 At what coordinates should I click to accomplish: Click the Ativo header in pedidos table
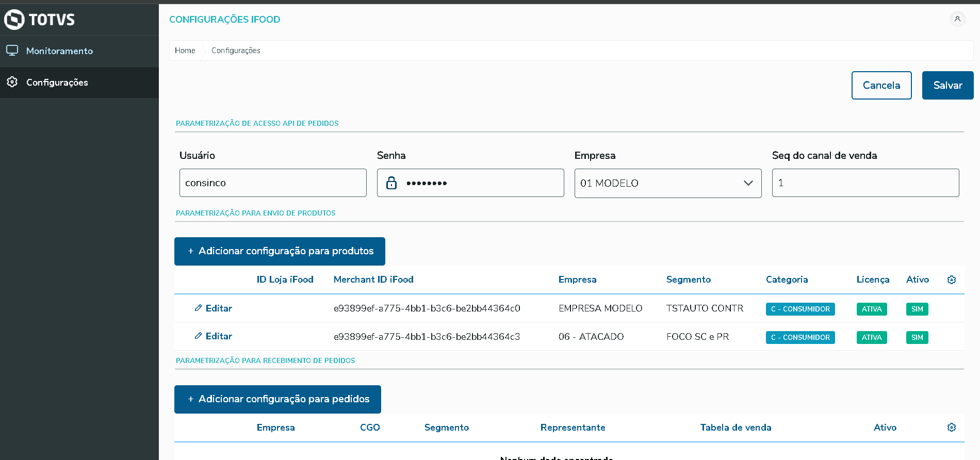coord(885,428)
